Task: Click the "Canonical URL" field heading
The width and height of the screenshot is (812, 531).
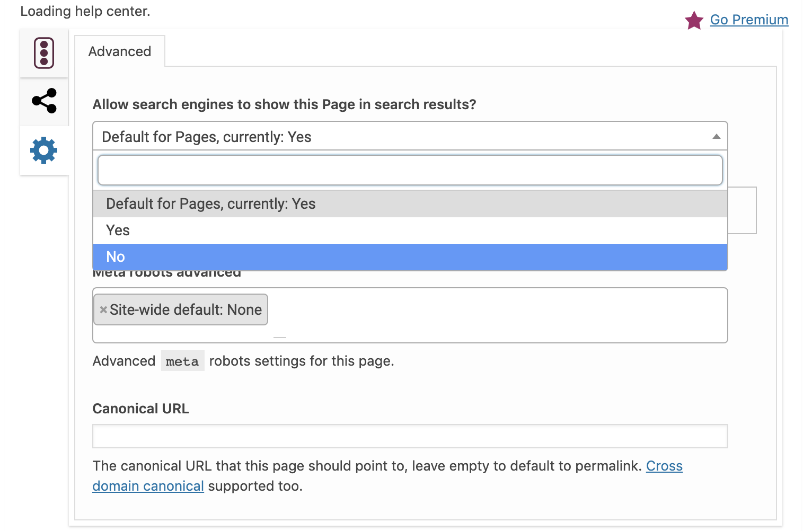Action: 140,409
